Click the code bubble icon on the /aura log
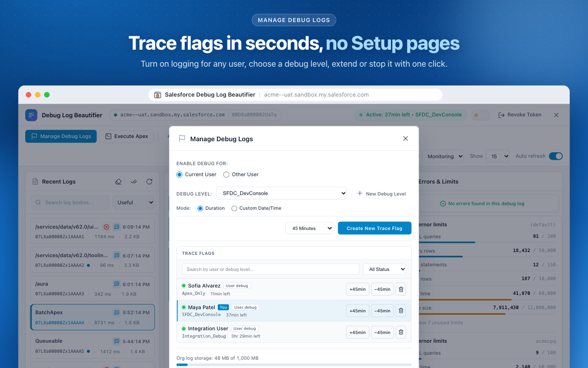The image size is (588, 368). tap(117, 284)
